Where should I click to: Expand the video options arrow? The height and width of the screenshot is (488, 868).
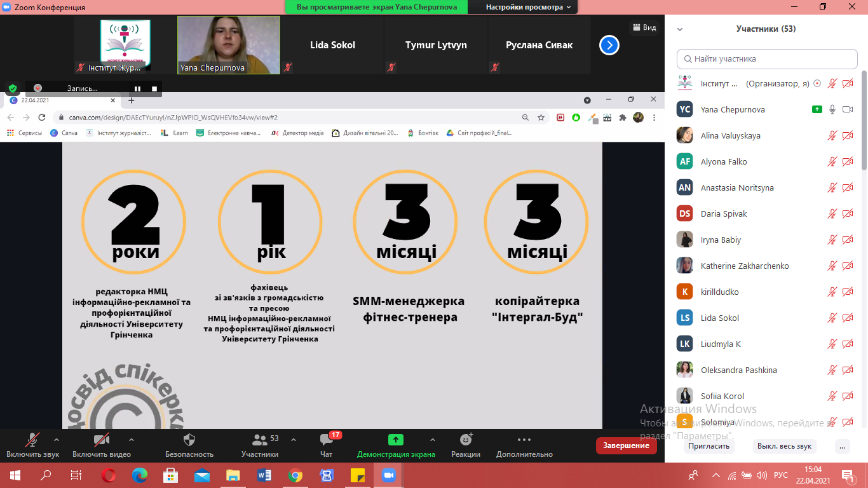[132, 440]
